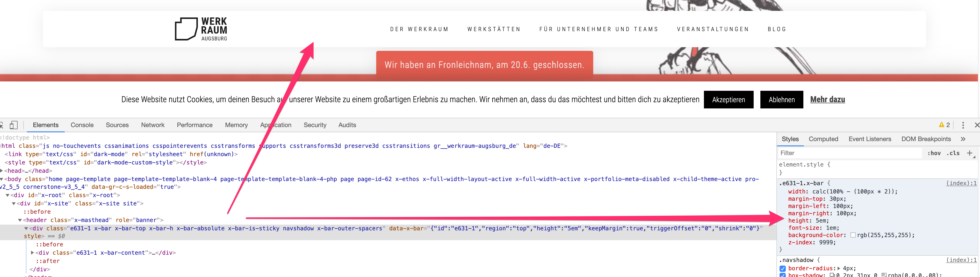Open the Mehr dazu link
The width and height of the screenshot is (980, 277).
point(827,99)
